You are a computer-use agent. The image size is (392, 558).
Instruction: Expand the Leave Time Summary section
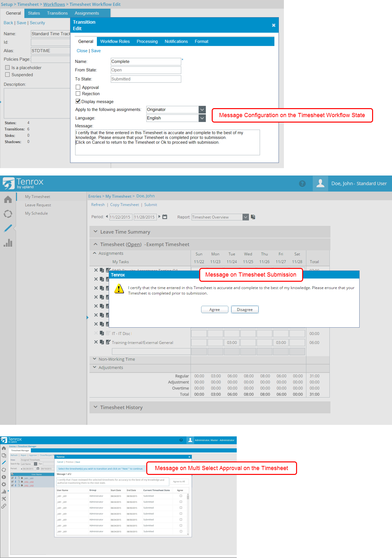point(95,231)
